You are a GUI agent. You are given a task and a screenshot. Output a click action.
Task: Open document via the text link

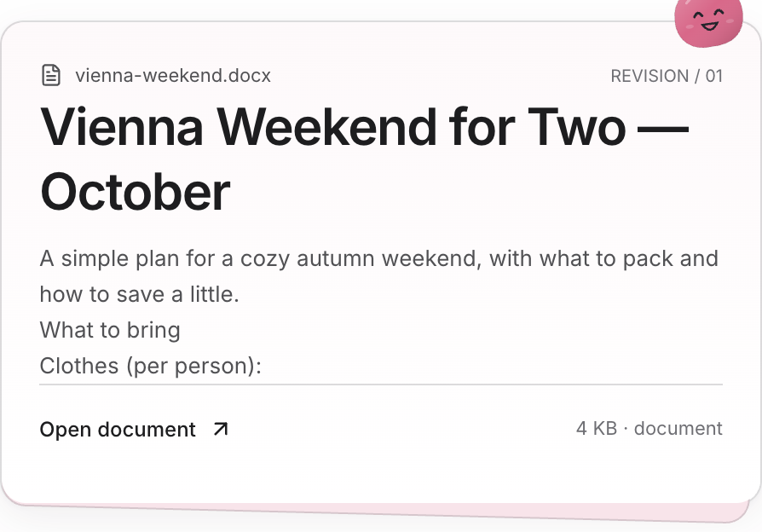click(x=117, y=430)
